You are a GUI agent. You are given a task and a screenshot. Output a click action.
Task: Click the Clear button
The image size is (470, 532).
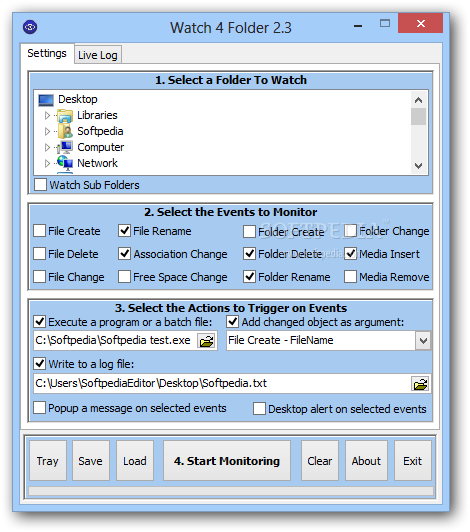320,461
